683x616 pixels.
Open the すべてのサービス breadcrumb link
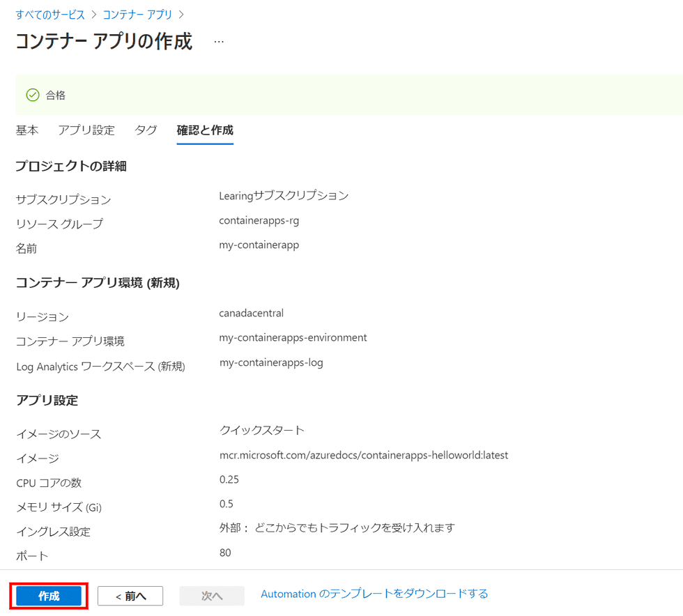50,15
